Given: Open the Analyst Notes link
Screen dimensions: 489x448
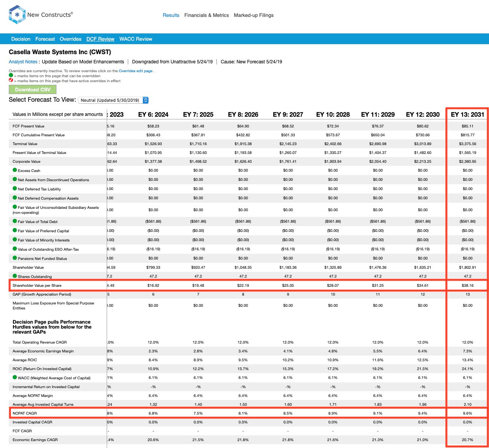Looking at the screenshot, I should click(23, 62).
